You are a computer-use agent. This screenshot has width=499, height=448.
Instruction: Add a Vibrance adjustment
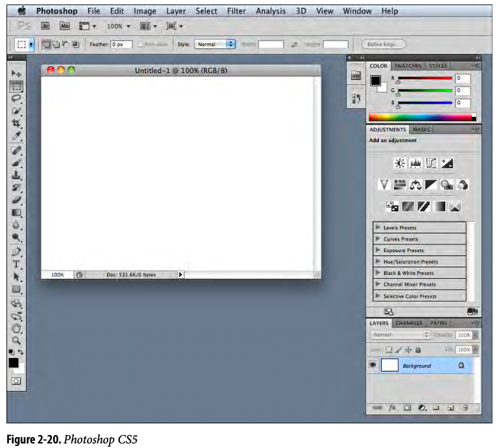coord(384,185)
